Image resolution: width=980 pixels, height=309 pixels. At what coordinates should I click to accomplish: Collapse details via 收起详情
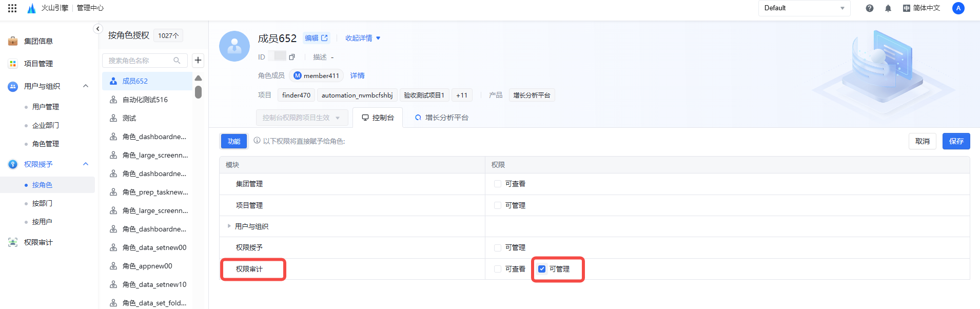point(363,38)
